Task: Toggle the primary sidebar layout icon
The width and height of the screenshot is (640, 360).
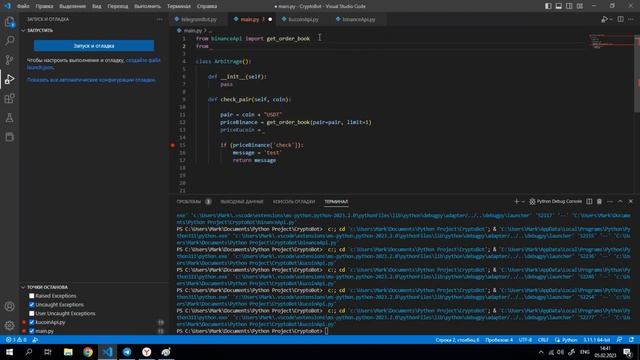Action: (548, 6)
